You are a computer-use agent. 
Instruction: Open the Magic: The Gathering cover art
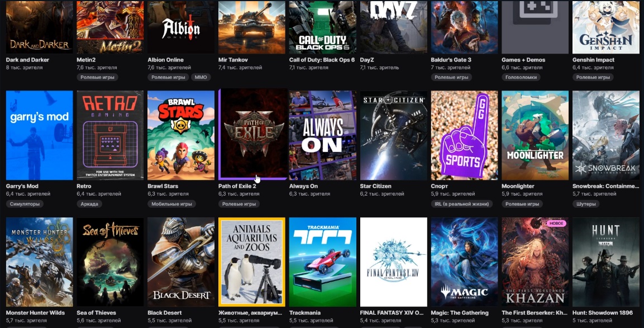[464, 262]
